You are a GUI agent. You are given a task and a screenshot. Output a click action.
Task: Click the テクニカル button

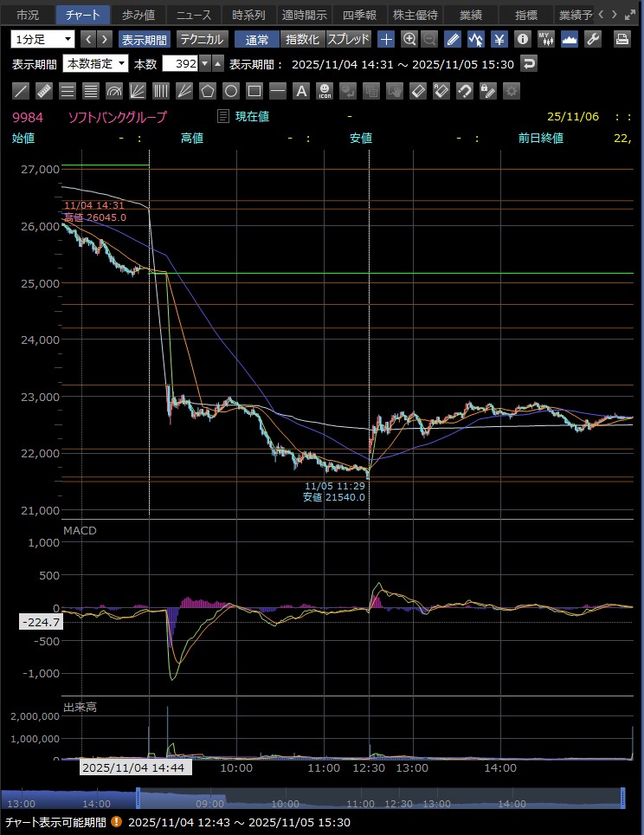(202, 39)
